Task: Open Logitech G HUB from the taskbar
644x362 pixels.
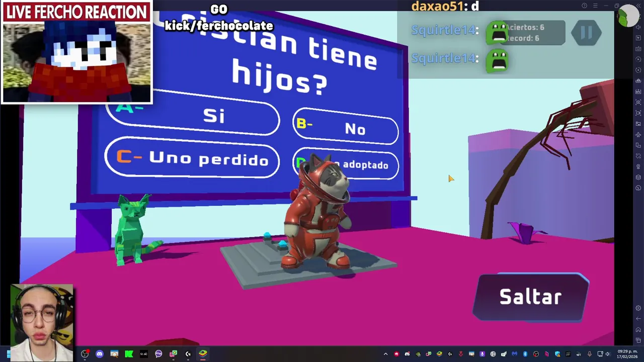Action: tap(188, 354)
